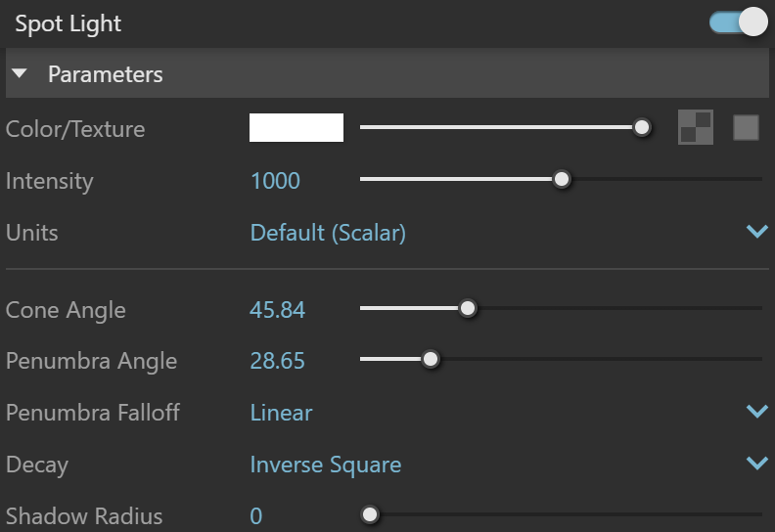Click the Inverse Square decay value
Screen dimensions: 775x532
point(325,465)
